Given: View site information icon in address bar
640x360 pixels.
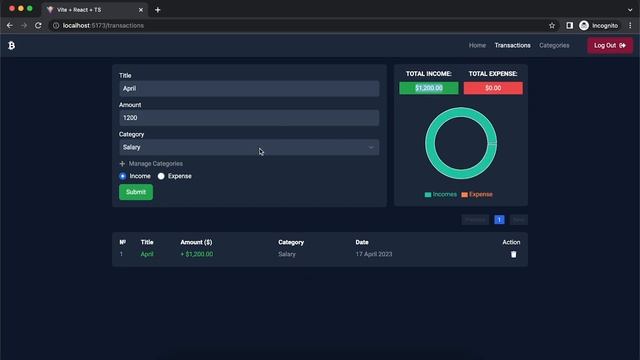Looking at the screenshot, I should click(x=56, y=25).
